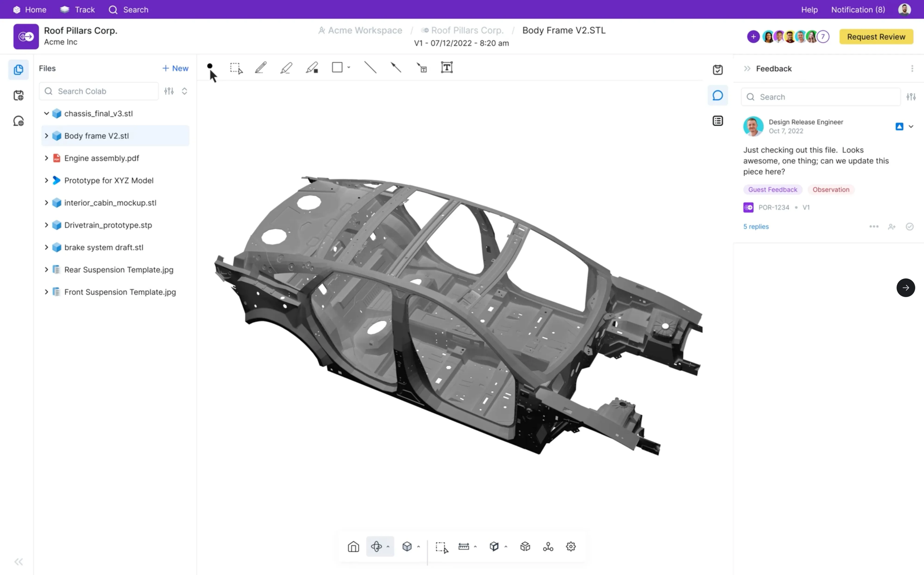This screenshot has height=575, width=924.
Task: Toggle the orbit rotate mode button
Action: point(376,546)
